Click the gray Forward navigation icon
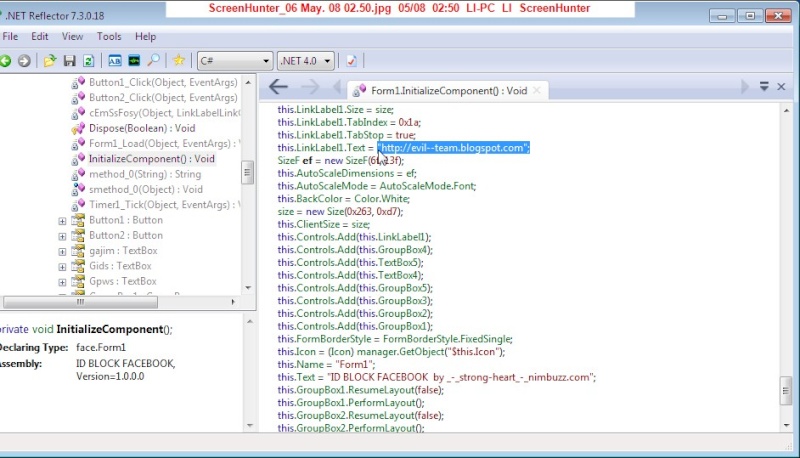The height and width of the screenshot is (458, 800). tap(24, 61)
